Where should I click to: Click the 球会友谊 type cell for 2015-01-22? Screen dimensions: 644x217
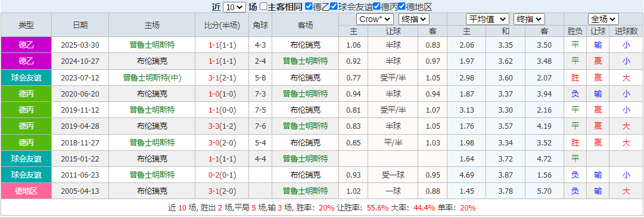26,159
